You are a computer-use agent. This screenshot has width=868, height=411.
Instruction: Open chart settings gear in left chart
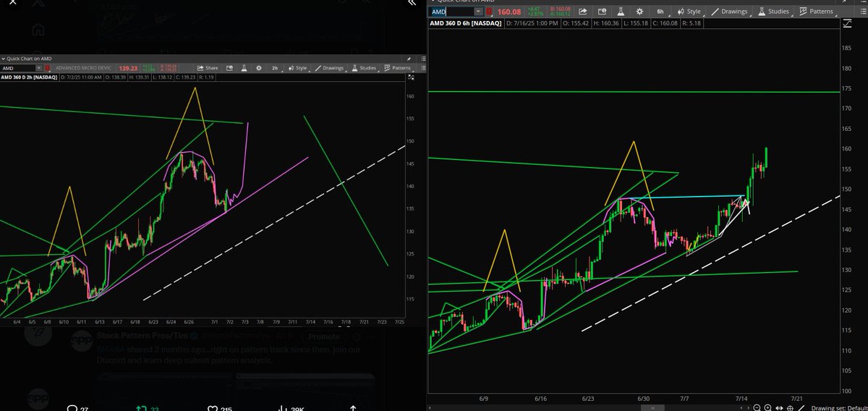point(258,68)
